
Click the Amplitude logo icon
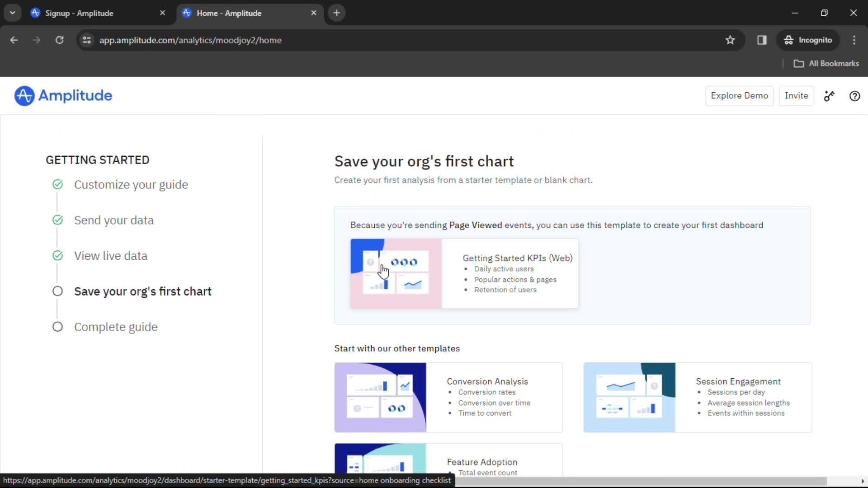(x=24, y=95)
